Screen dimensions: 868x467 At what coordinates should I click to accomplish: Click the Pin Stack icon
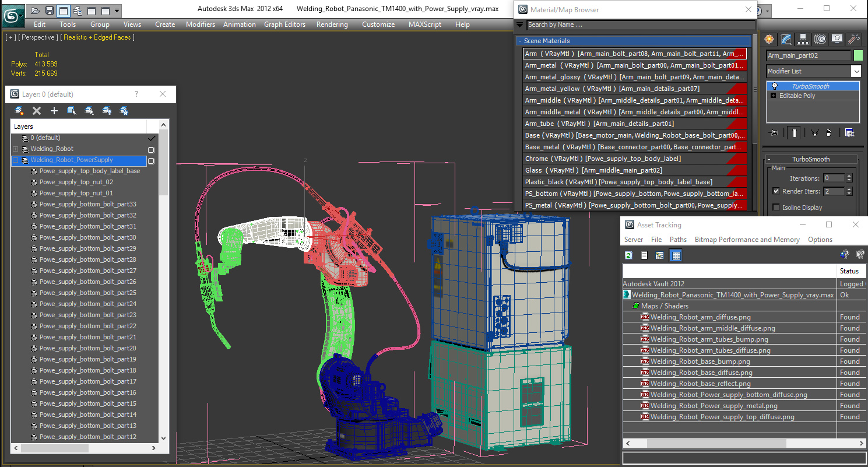tap(774, 133)
